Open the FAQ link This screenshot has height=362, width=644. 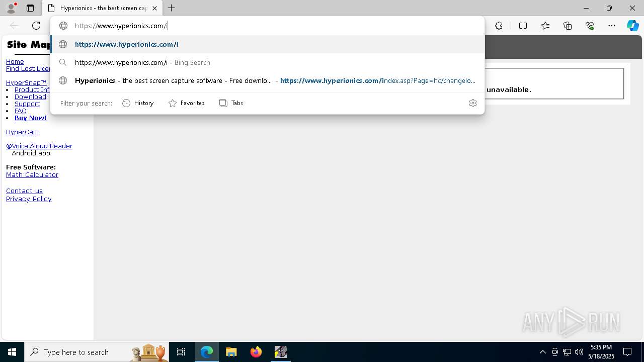pyautogui.click(x=21, y=111)
